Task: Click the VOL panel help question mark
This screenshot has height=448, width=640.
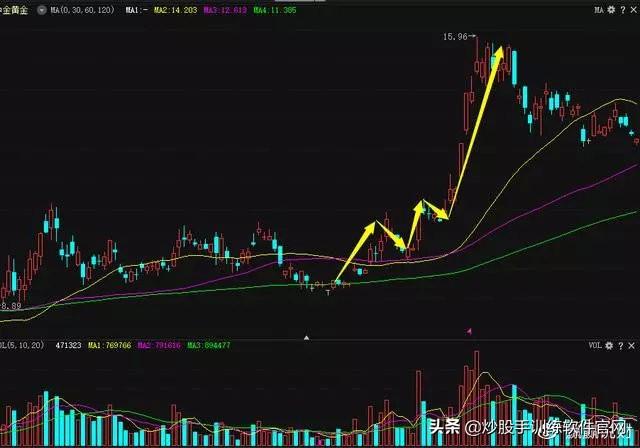Action: coord(621,346)
